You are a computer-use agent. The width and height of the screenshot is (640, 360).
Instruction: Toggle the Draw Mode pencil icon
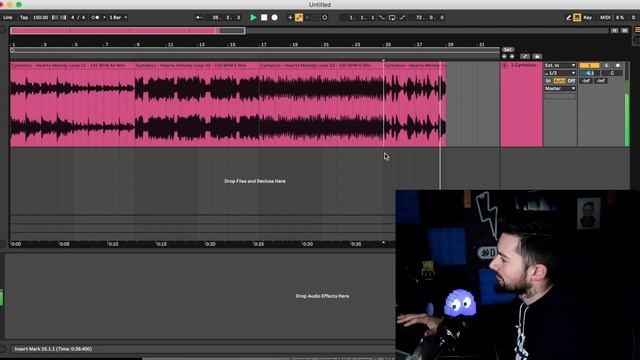tap(568, 18)
